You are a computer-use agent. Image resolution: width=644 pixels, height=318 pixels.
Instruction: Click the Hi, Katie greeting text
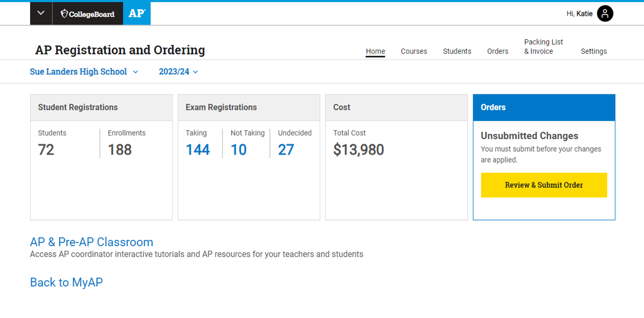tap(579, 14)
